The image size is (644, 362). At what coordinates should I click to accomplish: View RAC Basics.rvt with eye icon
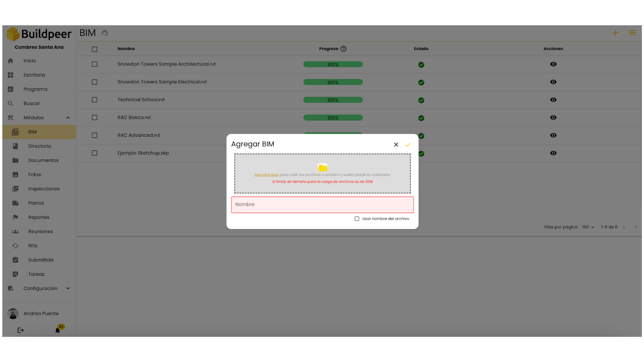tap(553, 117)
